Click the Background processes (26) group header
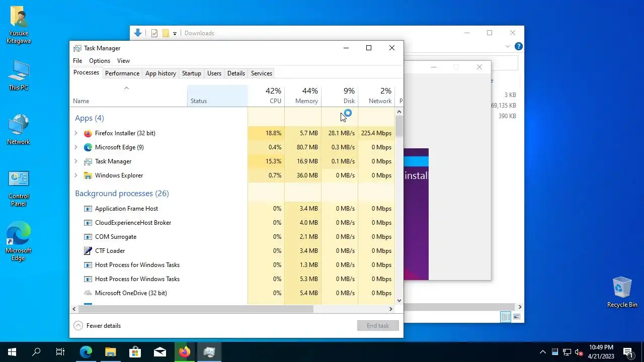The width and height of the screenshot is (644, 362). pos(122,194)
